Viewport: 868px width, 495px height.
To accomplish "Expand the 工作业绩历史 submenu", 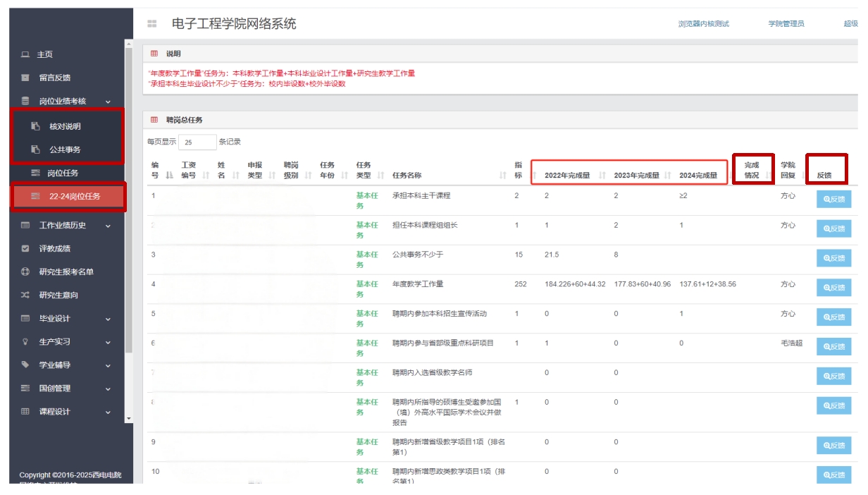I will (108, 226).
